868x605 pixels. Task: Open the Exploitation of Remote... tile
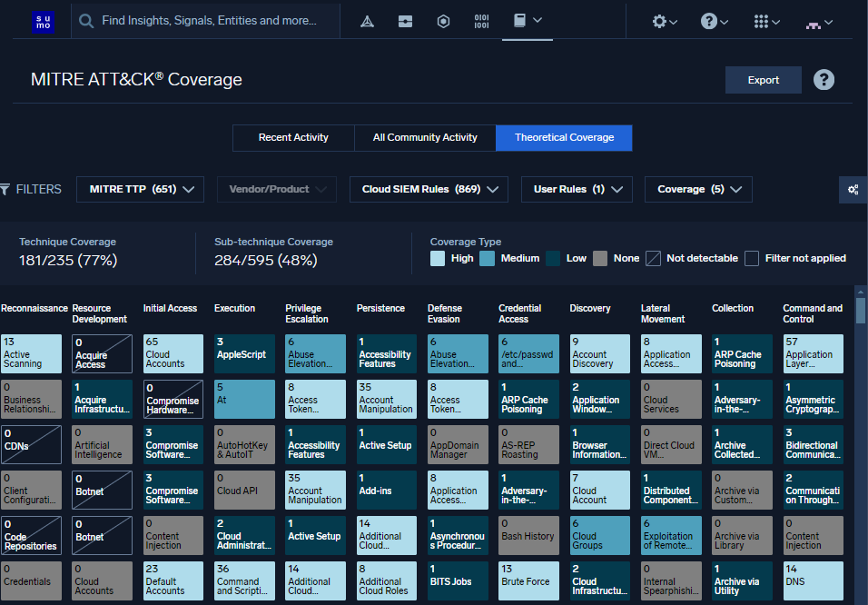point(671,535)
